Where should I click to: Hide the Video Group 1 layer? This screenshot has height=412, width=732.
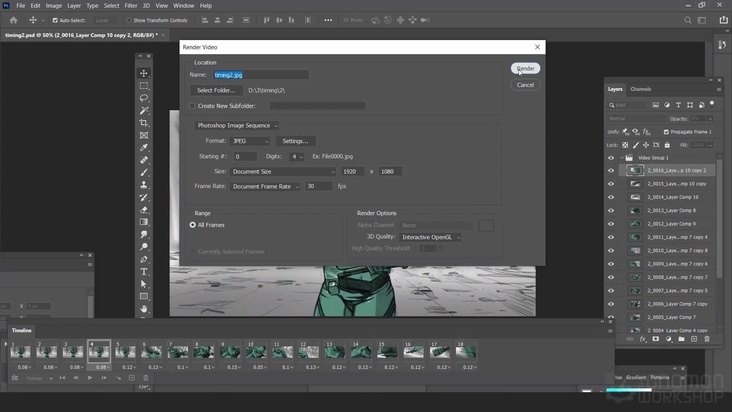(x=611, y=158)
